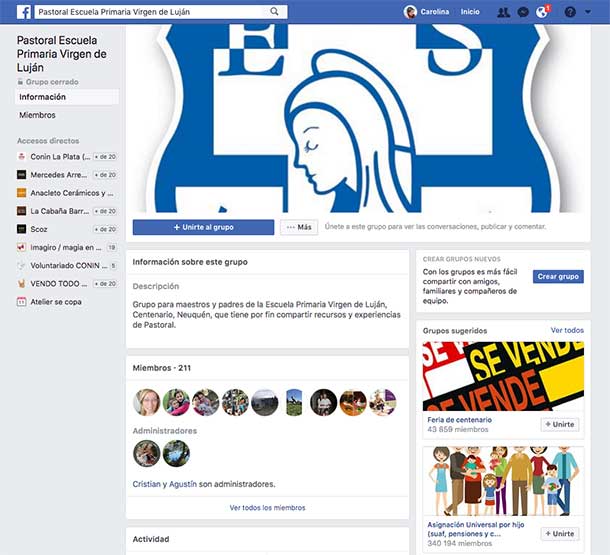The height and width of the screenshot is (555, 610).
Task: Click the second administrator avatar
Action: (176, 453)
